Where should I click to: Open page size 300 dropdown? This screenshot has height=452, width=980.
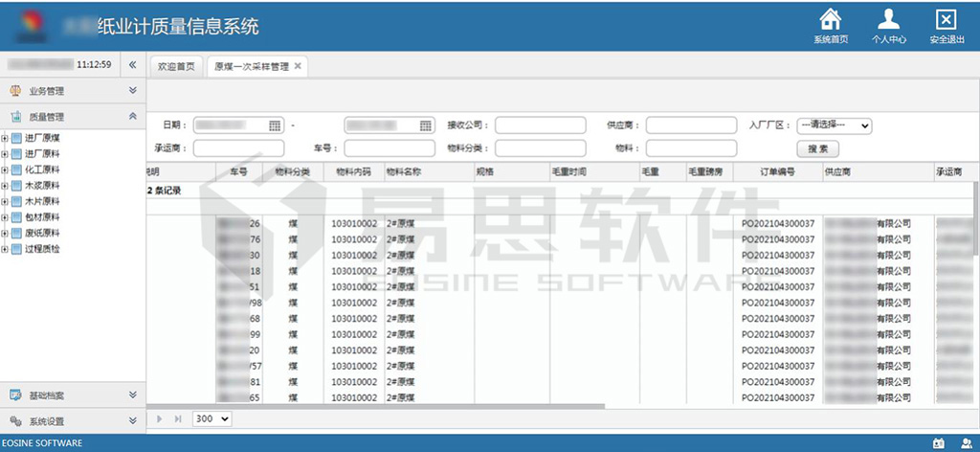point(212,418)
